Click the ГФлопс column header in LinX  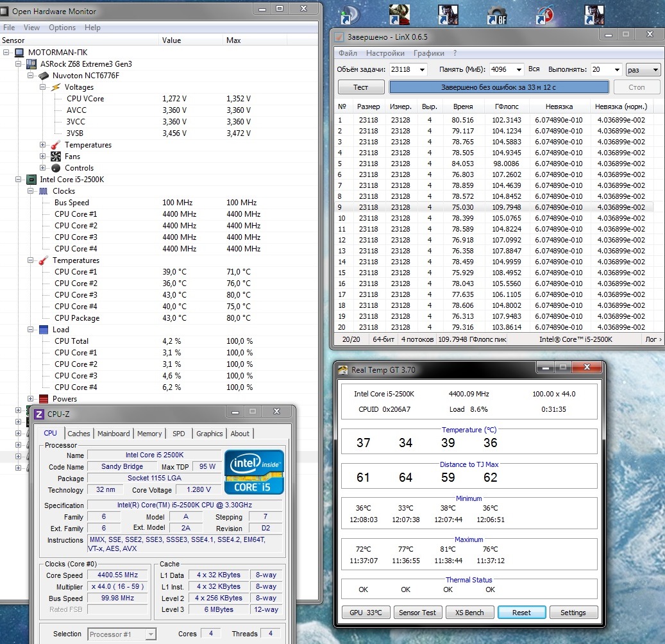507,107
